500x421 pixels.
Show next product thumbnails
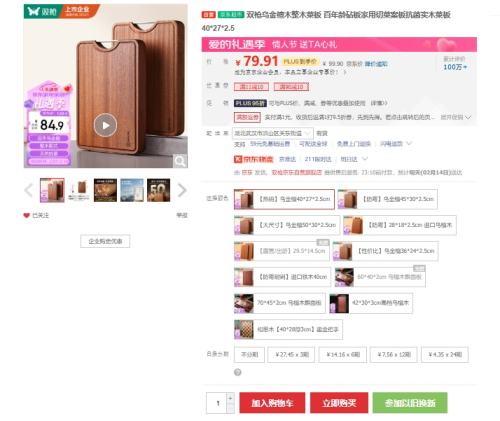(182, 190)
